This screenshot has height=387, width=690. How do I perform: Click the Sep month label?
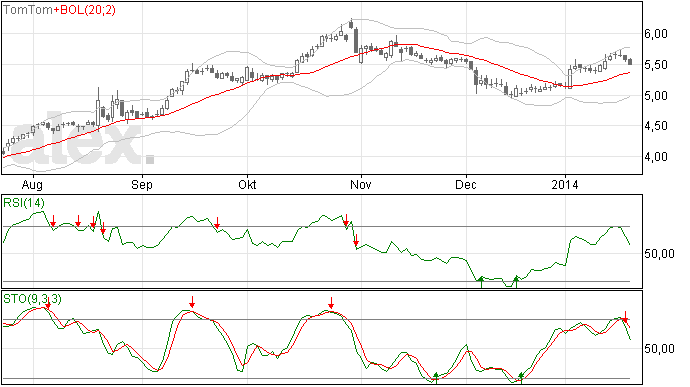point(142,184)
